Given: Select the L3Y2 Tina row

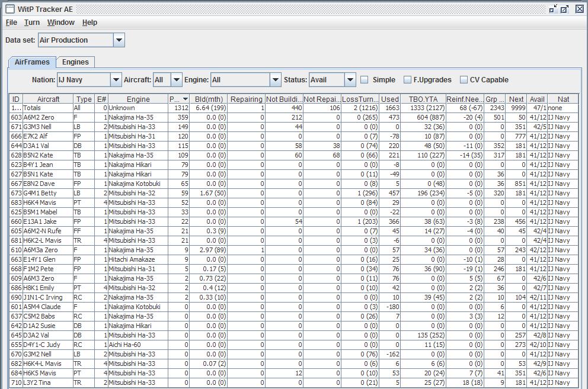Looking at the screenshot, I should 294,382.
